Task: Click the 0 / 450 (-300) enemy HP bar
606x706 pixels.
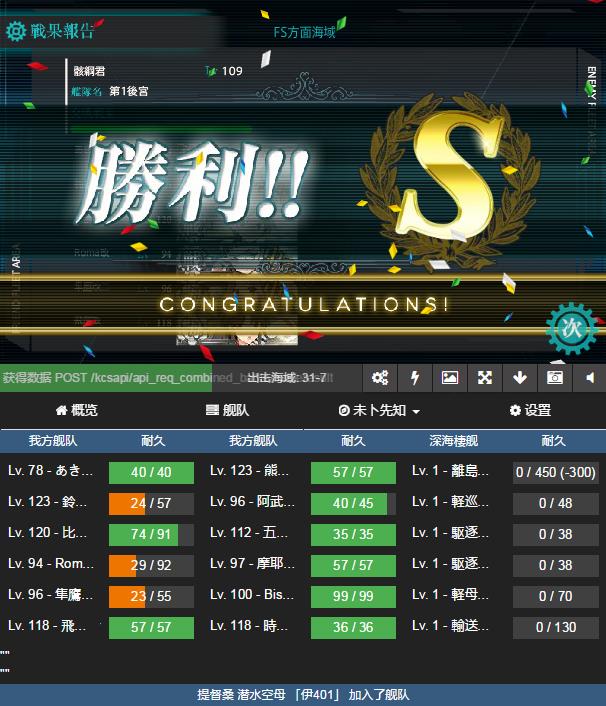Action: (556, 472)
